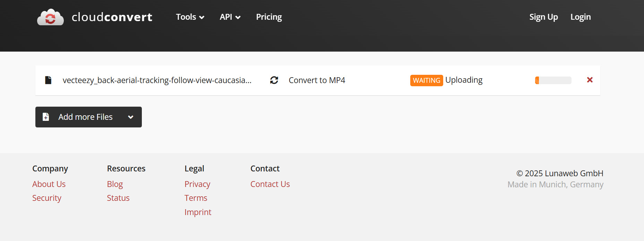Go to the Pricing page
Screen dimensions: 644x241
tap(269, 17)
